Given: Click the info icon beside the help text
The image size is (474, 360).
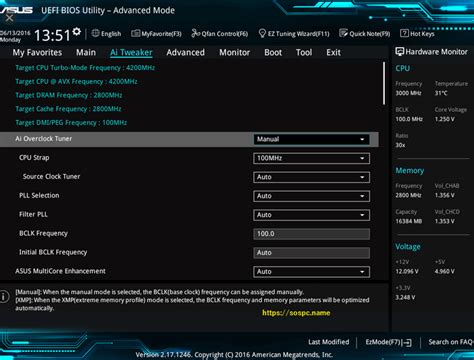Looking at the screenshot, I should (x=4, y=296).
